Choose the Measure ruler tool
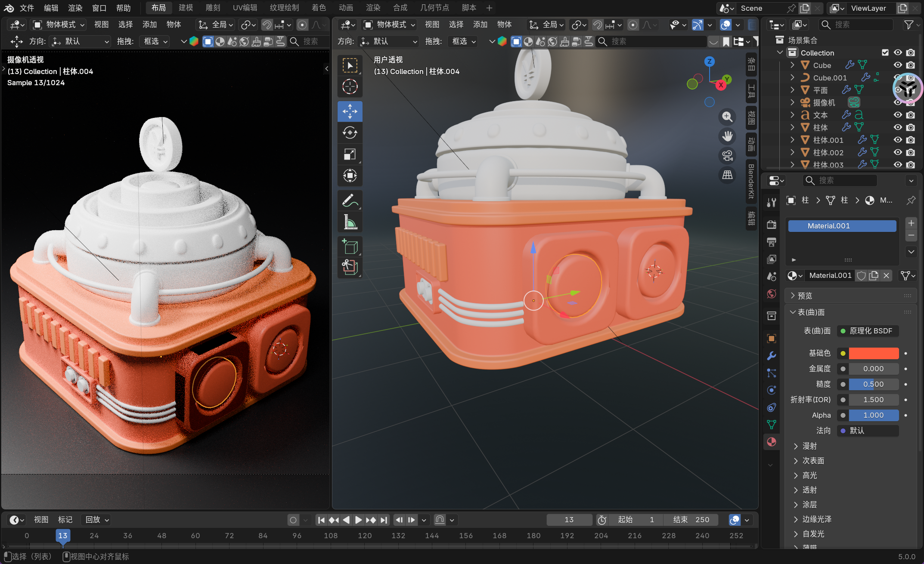This screenshot has height=564, width=924. pyautogui.click(x=350, y=222)
